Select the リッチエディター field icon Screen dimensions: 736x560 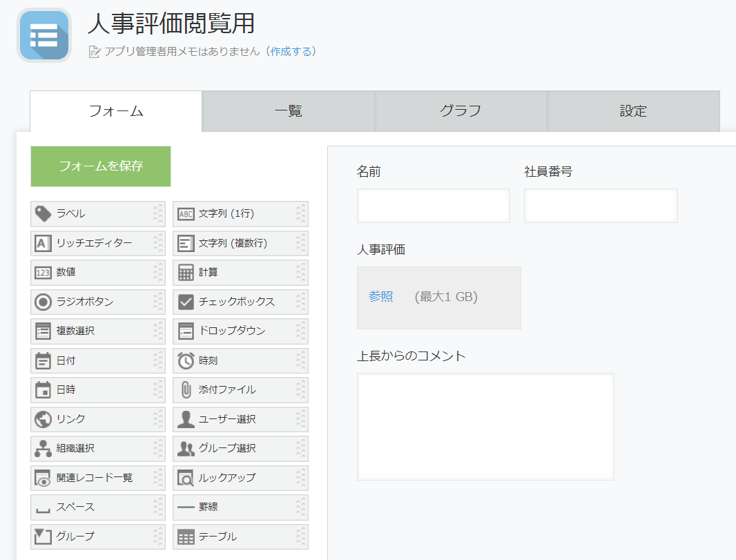pyautogui.click(x=43, y=243)
